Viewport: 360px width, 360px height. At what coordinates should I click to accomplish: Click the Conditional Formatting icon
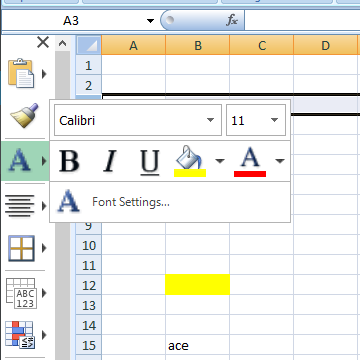click(x=20, y=335)
